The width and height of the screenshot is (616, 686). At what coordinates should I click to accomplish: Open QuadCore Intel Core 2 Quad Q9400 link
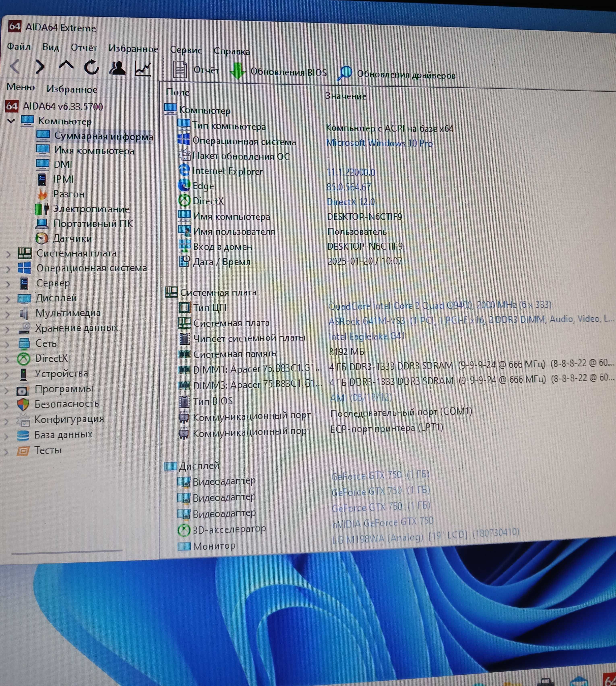(x=440, y=305)
